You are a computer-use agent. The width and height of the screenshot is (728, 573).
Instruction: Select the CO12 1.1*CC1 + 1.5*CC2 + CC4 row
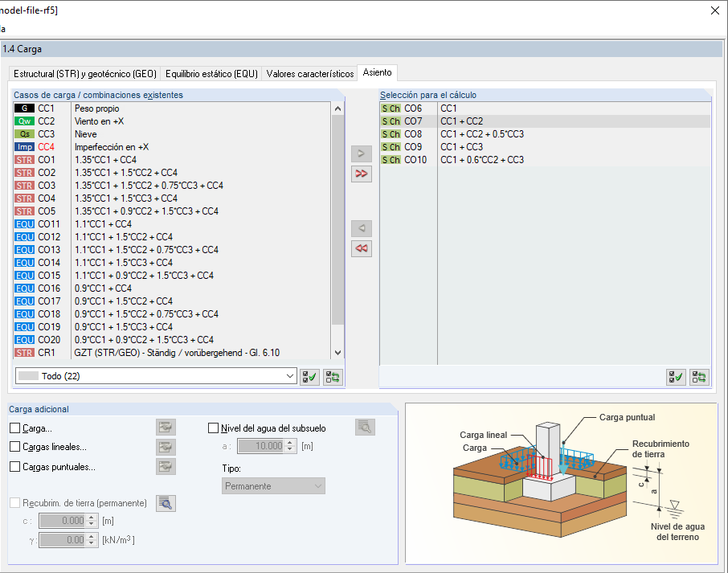click(x=172, y=237)
